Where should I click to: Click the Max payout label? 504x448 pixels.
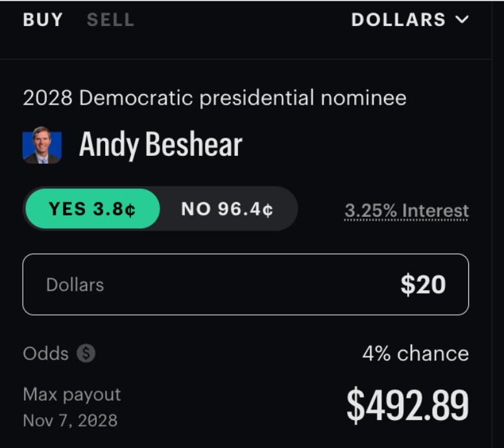coord(72,395)
